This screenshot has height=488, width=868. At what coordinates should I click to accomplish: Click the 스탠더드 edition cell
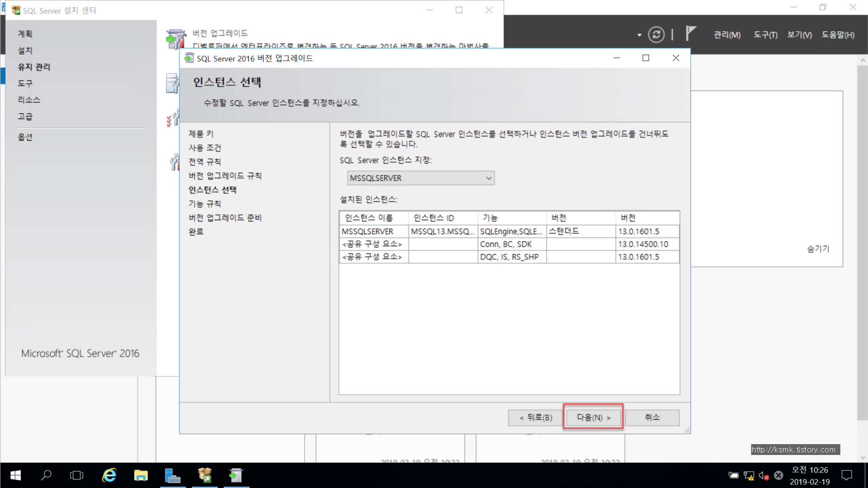[x=581, y=232]
